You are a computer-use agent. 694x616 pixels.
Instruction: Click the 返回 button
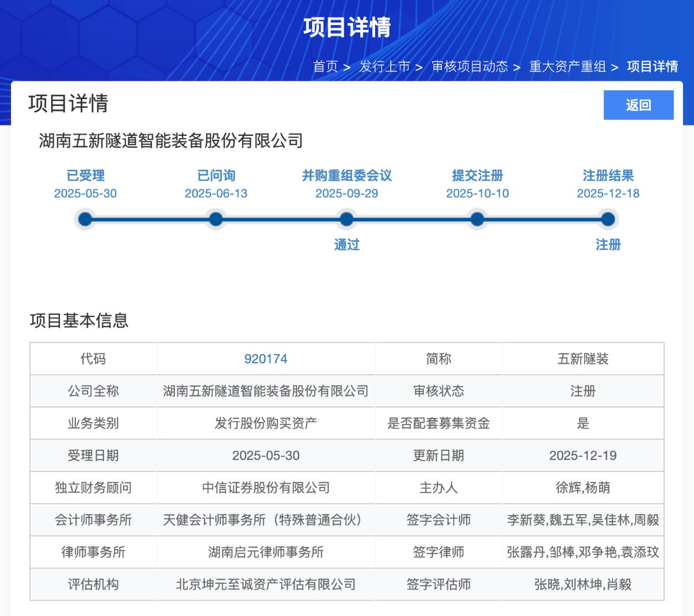click(x=638, y=105)
